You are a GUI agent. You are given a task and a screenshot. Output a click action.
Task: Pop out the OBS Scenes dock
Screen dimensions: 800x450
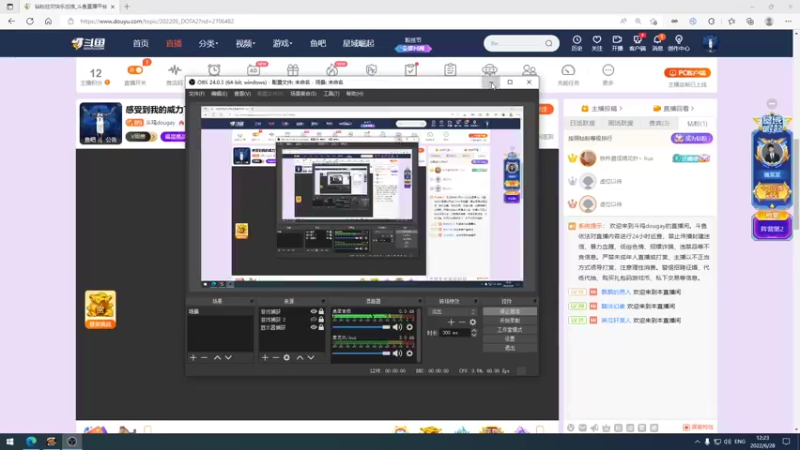[251, 301]
